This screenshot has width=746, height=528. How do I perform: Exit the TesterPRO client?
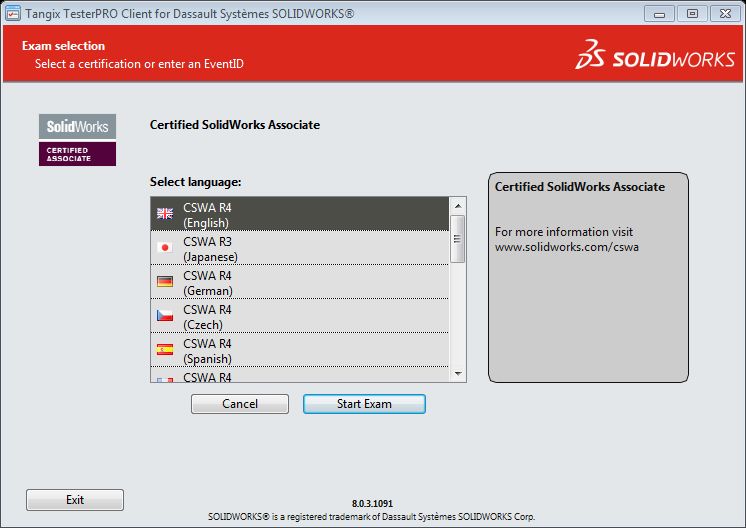[75, 499]
